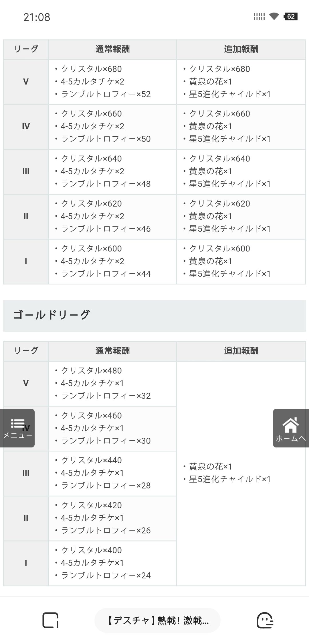The width and height of the screenshot is (309, 644).
Task: Tap the ghost face icon in bottom bar
Action: (265, 621)
